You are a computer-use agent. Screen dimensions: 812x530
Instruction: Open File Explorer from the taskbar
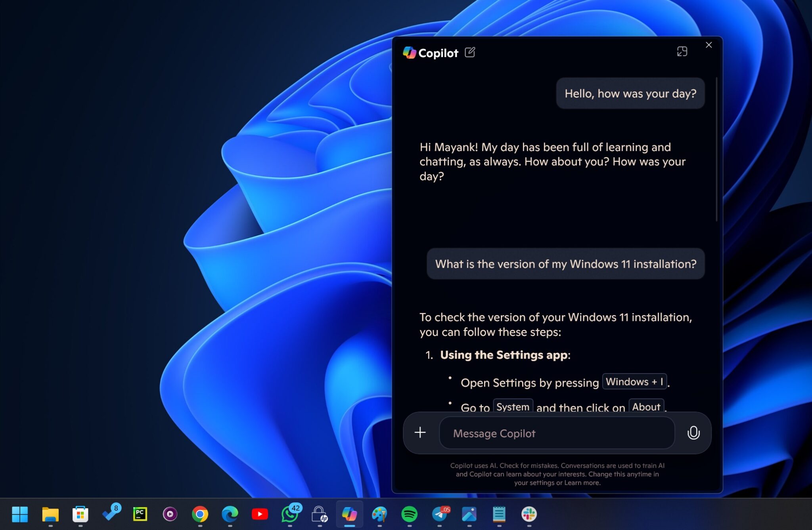tap(50, 514)
